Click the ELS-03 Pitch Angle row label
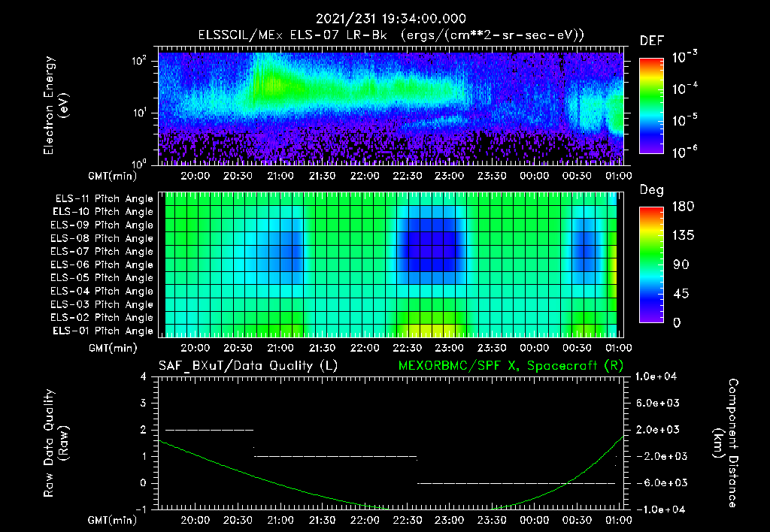Viewport: 770px width, 532px height. click(102, 304)
